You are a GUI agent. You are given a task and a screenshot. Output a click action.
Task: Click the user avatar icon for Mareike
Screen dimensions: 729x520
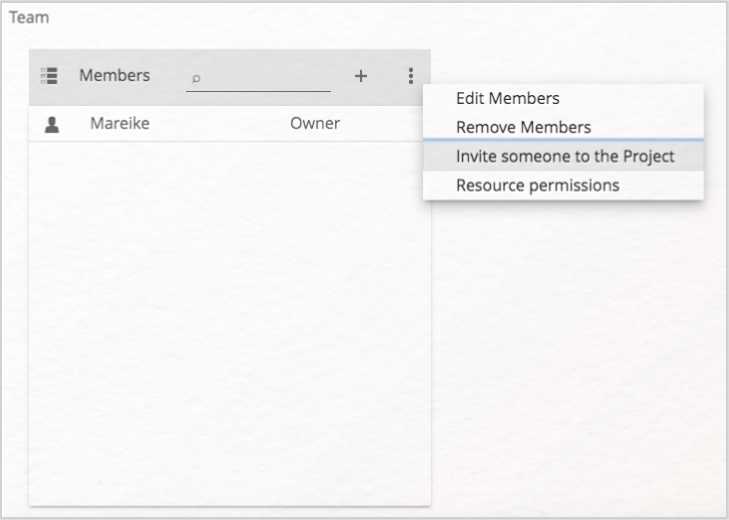click(x=52, y=125)
